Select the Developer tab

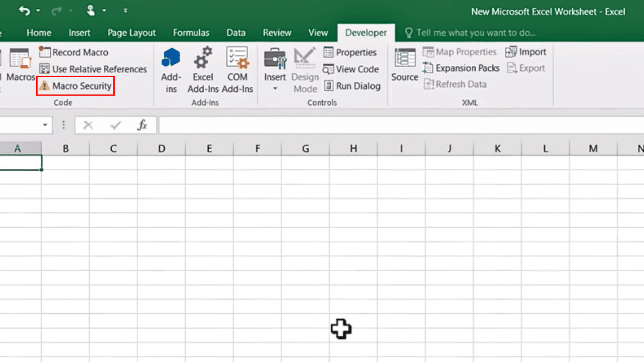click(x=366, y=33)
